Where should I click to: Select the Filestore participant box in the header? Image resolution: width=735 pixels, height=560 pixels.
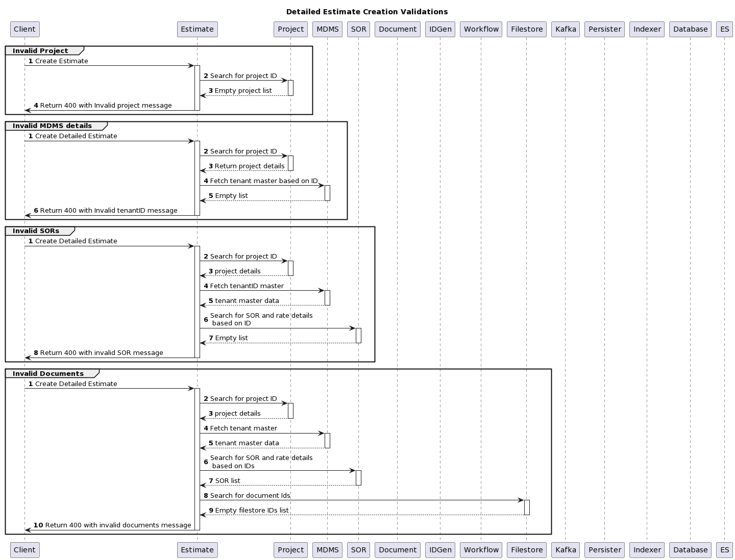527,29
